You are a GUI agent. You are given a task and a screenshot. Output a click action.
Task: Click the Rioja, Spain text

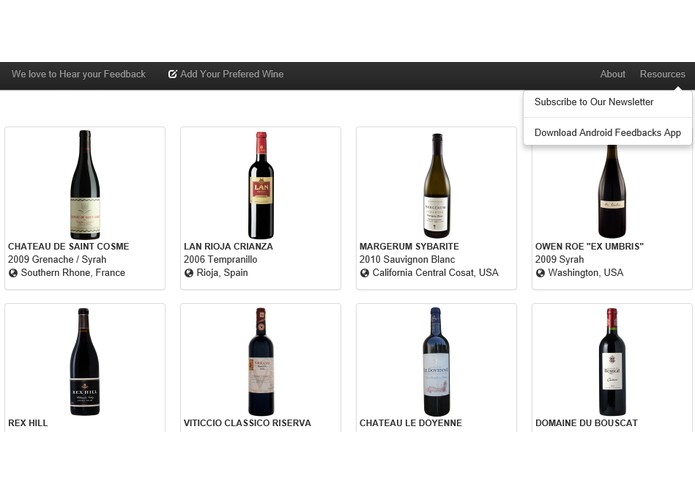coord(222,273)
